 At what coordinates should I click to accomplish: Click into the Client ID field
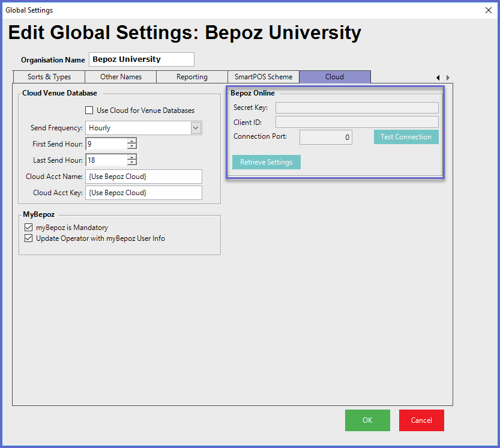tap(357, 123)
